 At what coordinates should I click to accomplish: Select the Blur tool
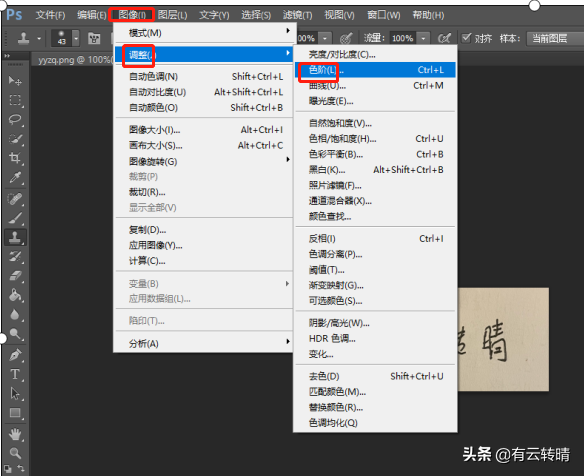pyautogui.click(x=15, y=315)
